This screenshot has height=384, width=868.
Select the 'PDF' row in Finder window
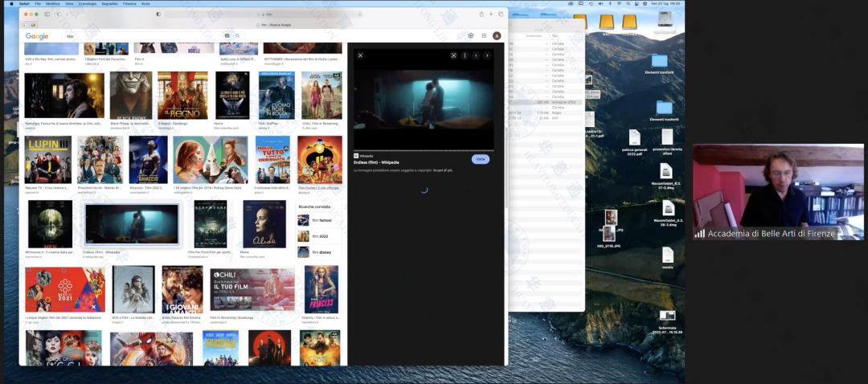click(x=545, y=118)
